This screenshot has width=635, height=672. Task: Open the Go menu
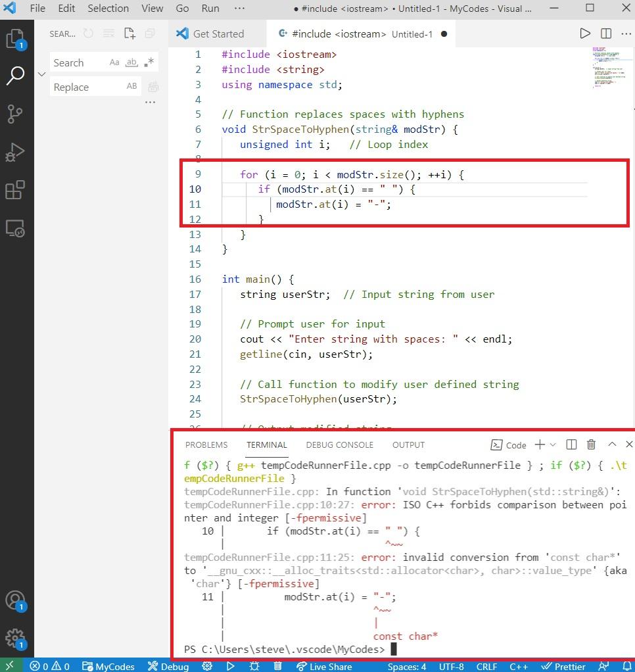[182, 8]
